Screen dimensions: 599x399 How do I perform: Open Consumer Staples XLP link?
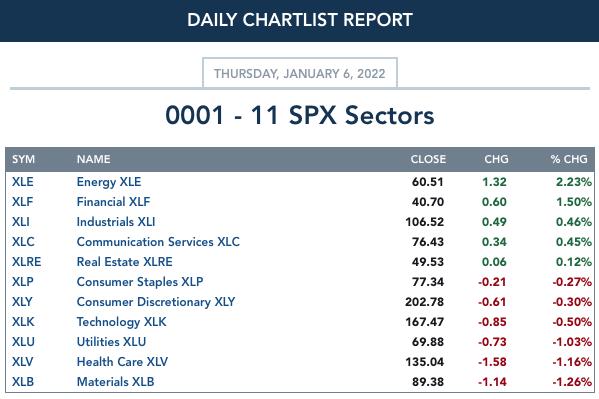click(x=140, y=282)
